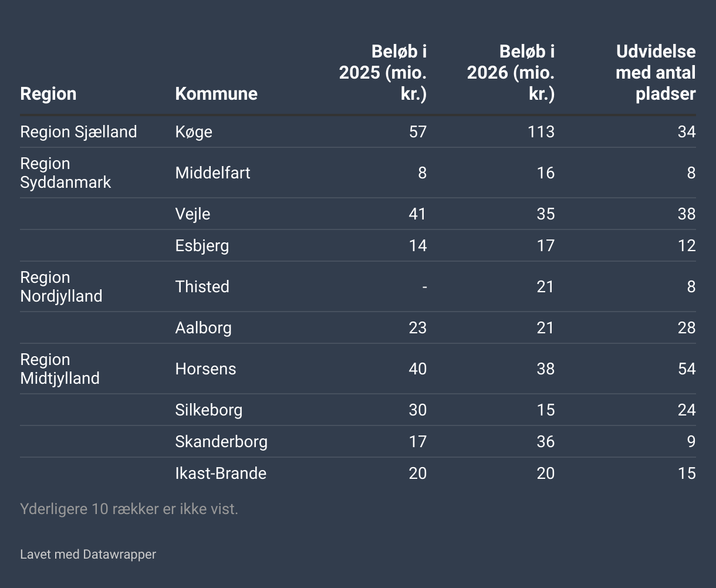Screen dimensions: 716x588
Task: Select the Region Sjælland cell
Action: [x=78, y=132]
